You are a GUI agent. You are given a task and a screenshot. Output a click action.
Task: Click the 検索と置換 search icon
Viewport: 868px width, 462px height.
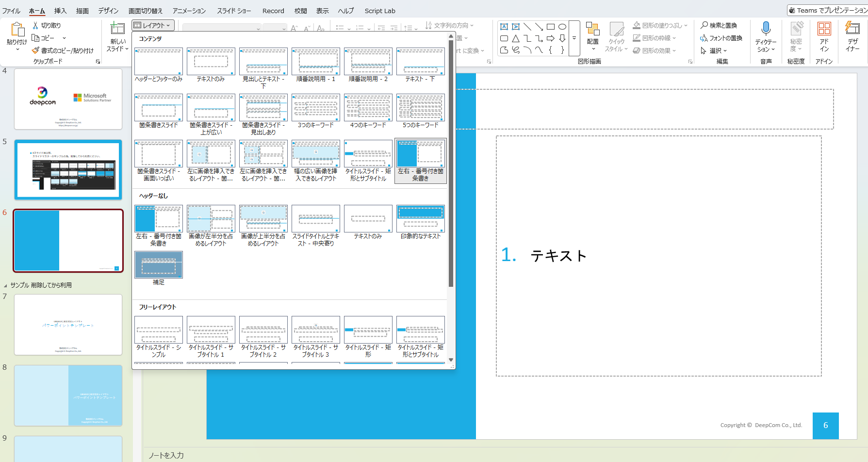pyautogui.click(x=704, y=25)
